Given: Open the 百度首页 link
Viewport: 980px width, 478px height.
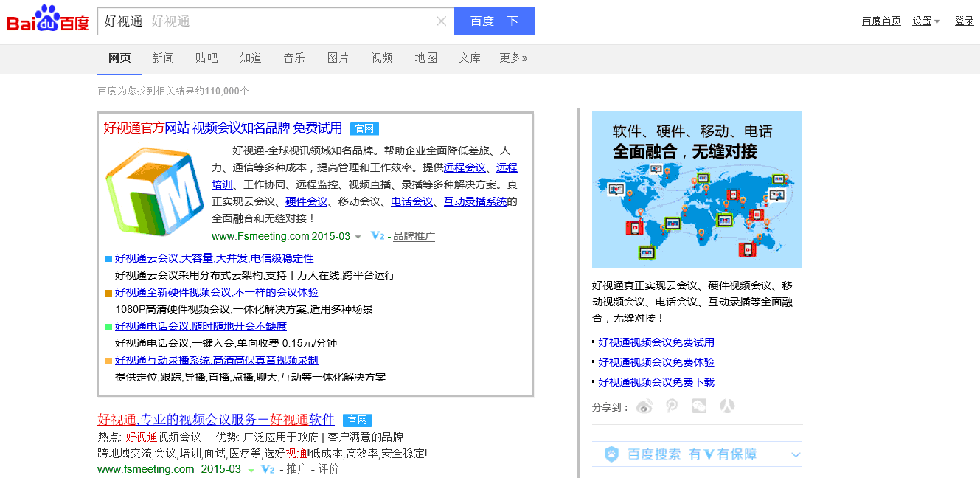Looking at the screenshot, I should coord(881,21).
